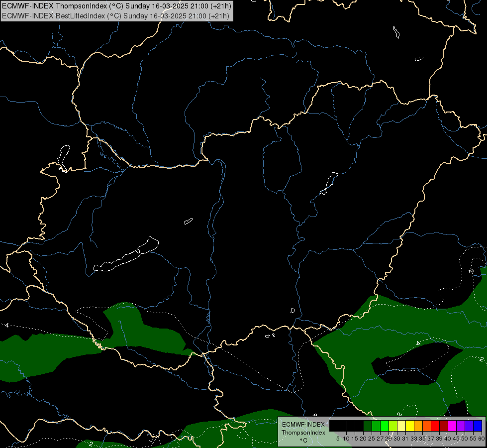Click the legend scale value 33
The width and height of the screenshot is (487, 448).
pos(414,439)
